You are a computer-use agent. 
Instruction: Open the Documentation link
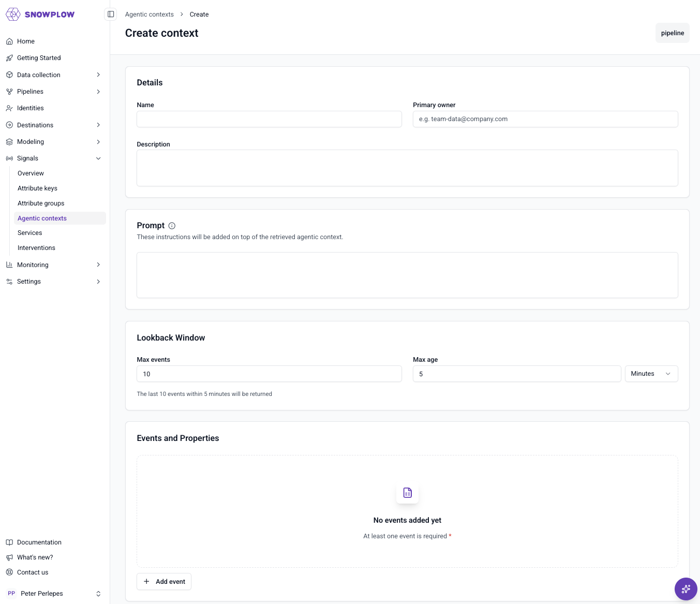[39, 542]
